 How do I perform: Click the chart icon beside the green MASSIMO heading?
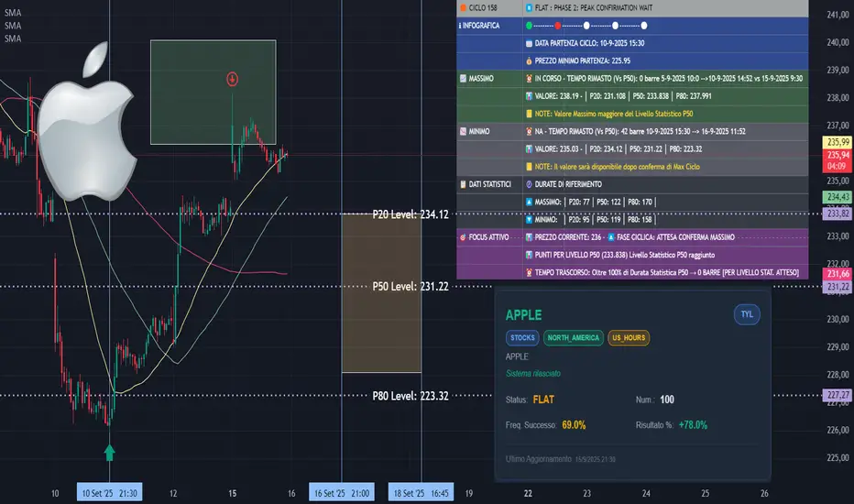(x=463, y=79)
